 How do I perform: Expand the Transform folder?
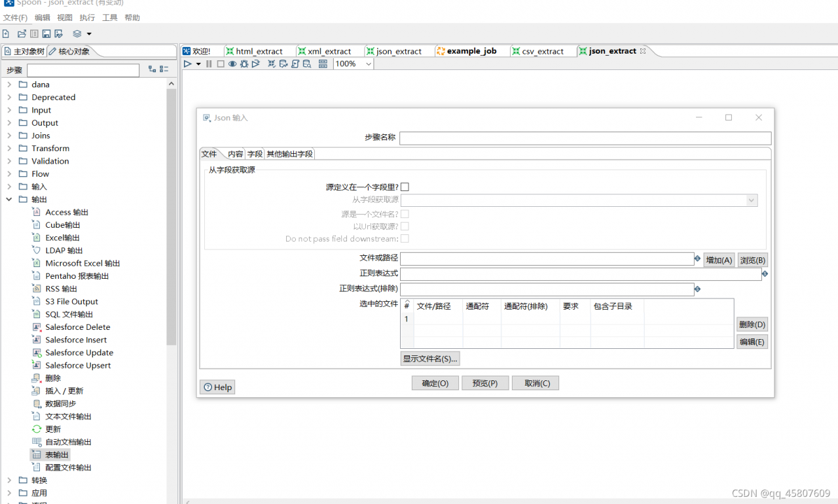[9, 148]
